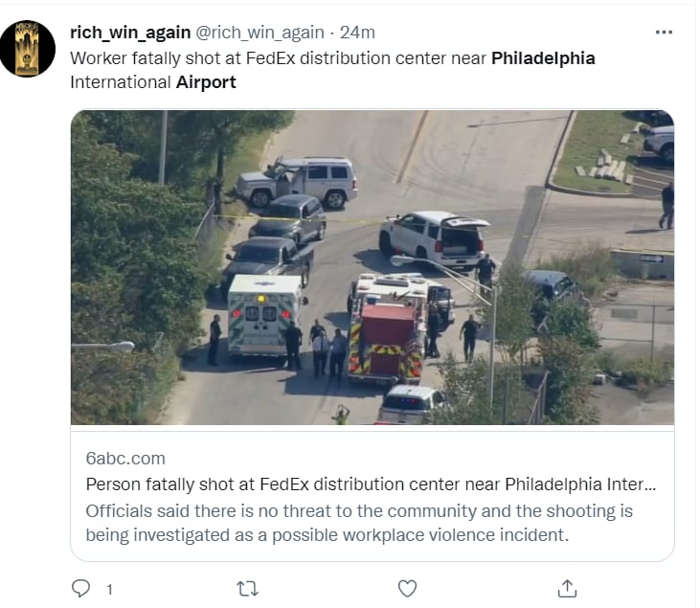Click the fire truck in the news image
The width and height of the screenshot is (700, 608).
[x=390, y=328]
